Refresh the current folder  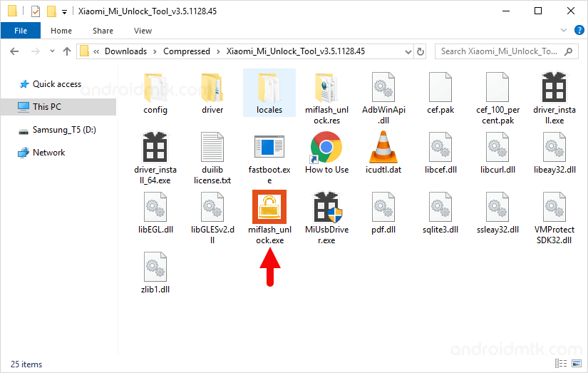point(421,52)
